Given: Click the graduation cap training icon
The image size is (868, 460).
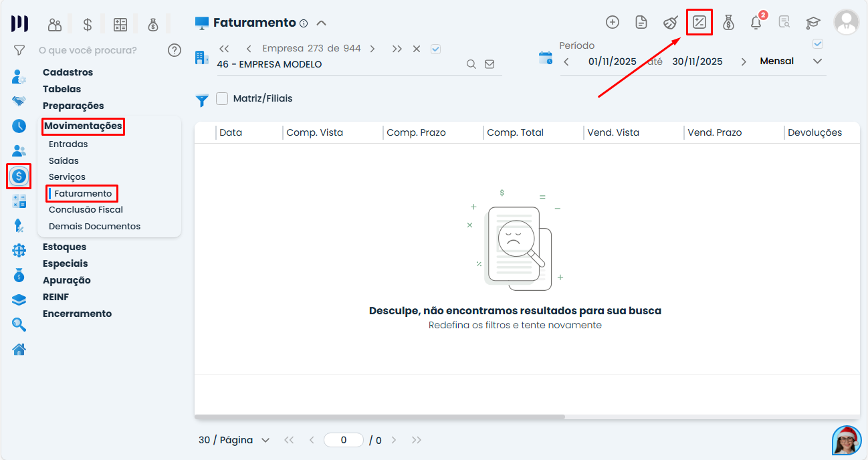Looking at the screenshot, I should click(x=812, y=23).
